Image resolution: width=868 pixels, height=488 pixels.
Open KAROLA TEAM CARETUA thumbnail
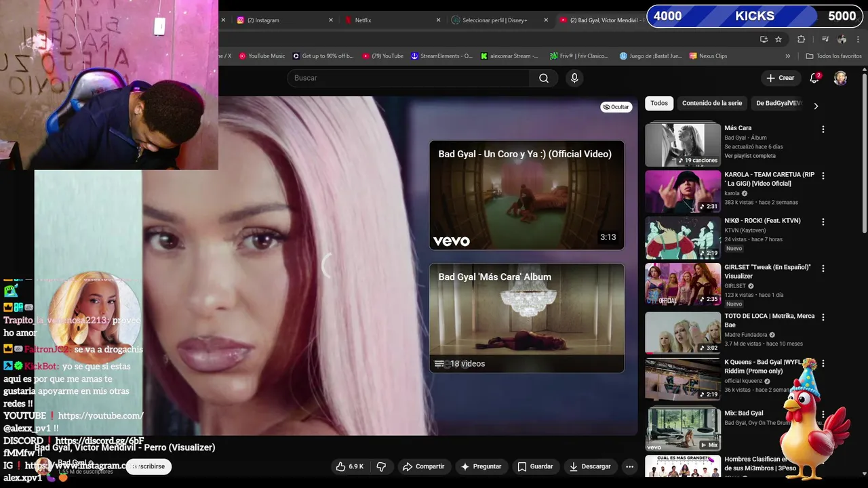[683, 192]
